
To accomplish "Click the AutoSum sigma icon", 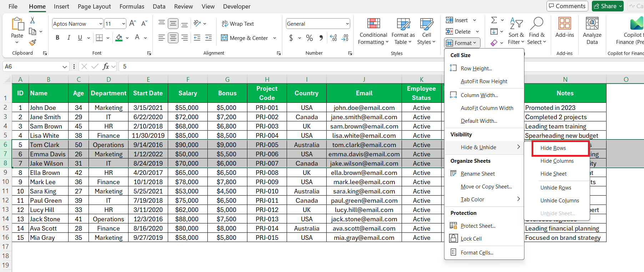I will pos(494,20).
